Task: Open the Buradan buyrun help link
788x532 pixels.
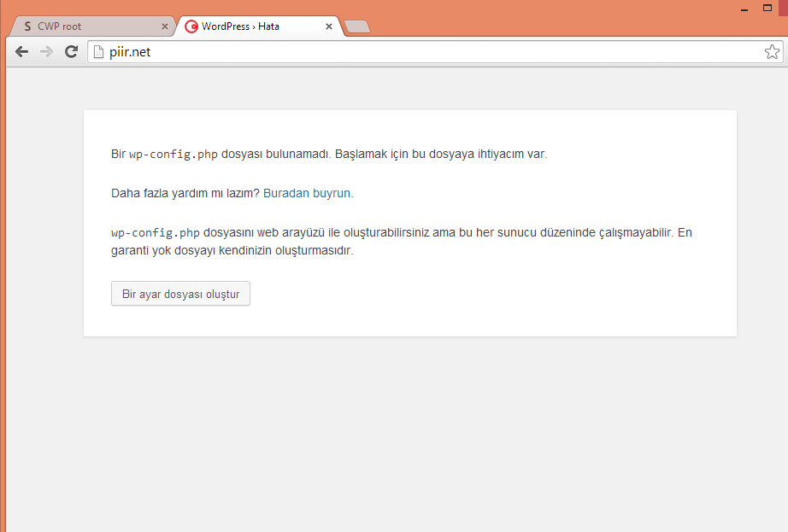Action: click(307, 193)
